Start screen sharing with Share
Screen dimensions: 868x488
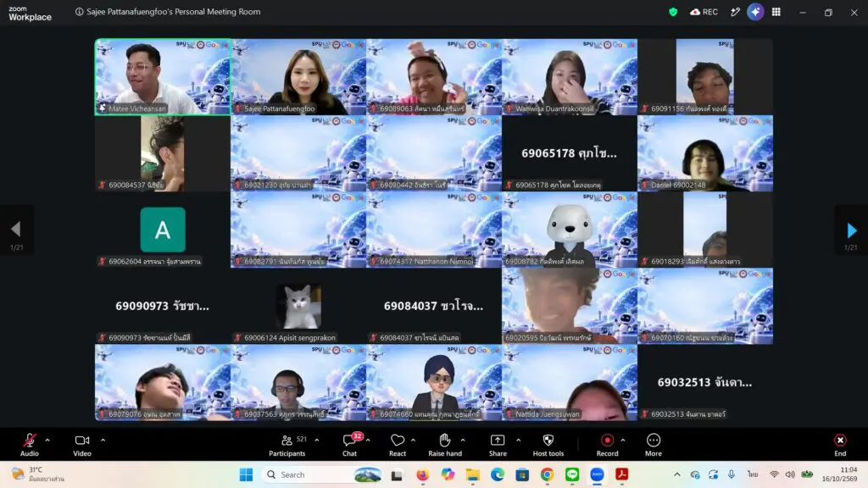[498, 445]
